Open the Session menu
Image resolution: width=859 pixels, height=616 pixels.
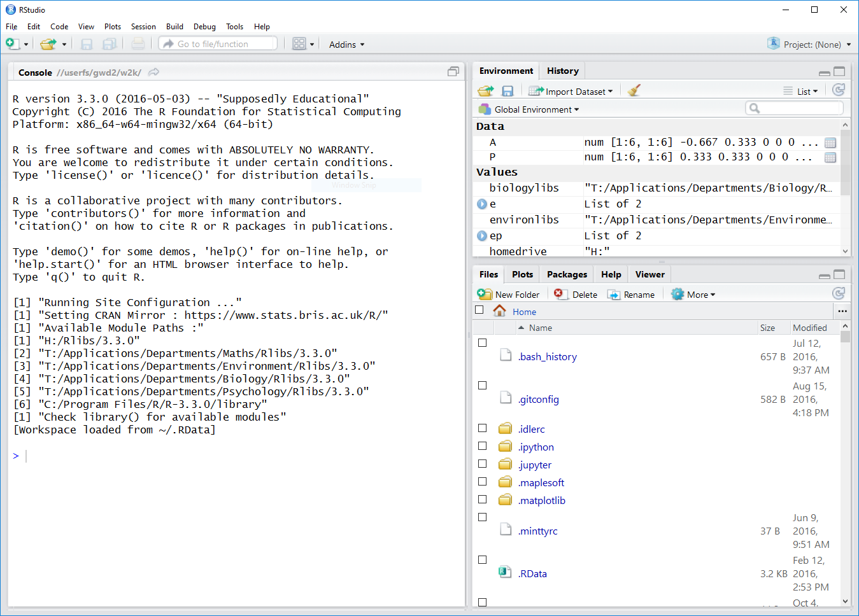click(143, 27)
